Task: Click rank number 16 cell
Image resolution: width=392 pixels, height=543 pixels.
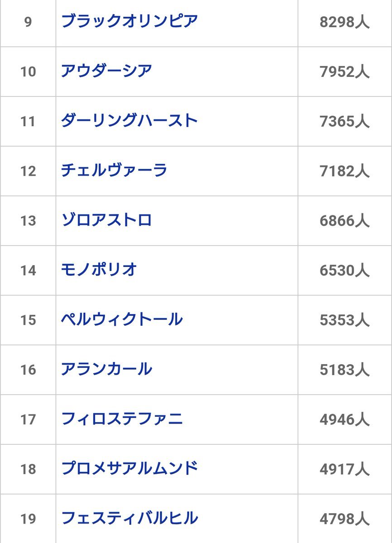Action: [x=28, y=370]
